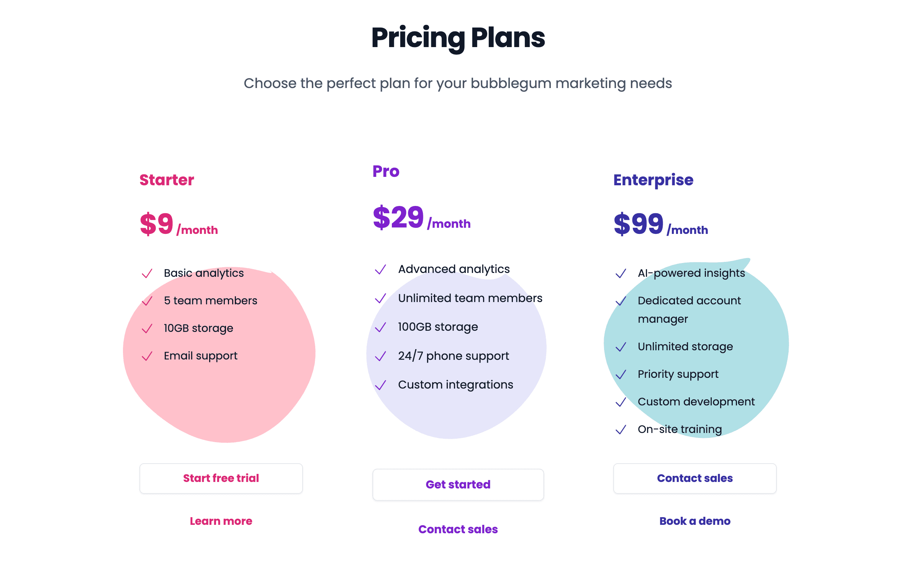Screen dimensions: 917x588
Task: Click the checkmark beside Basic analytics
Action: pyautogui.click(x=147, y=274)
